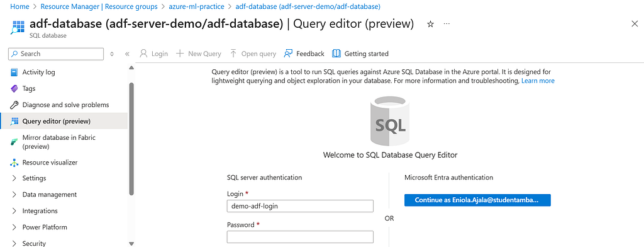Image resolution: width=644 pixels, height=247 pixels.
Task: Collapse the sidebar with double chevron
Action: click(127, 54)
